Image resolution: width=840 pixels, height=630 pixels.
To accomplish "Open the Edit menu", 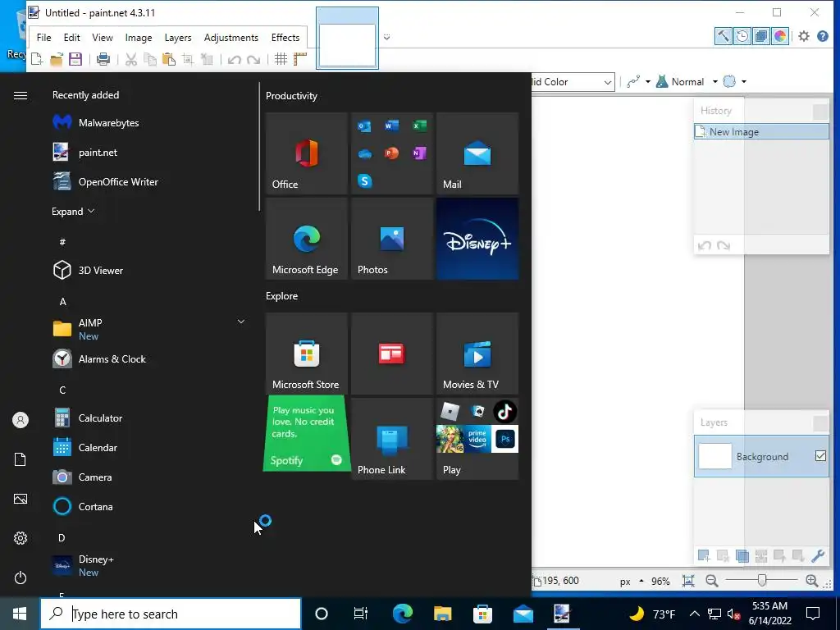I will pos(72,38).
